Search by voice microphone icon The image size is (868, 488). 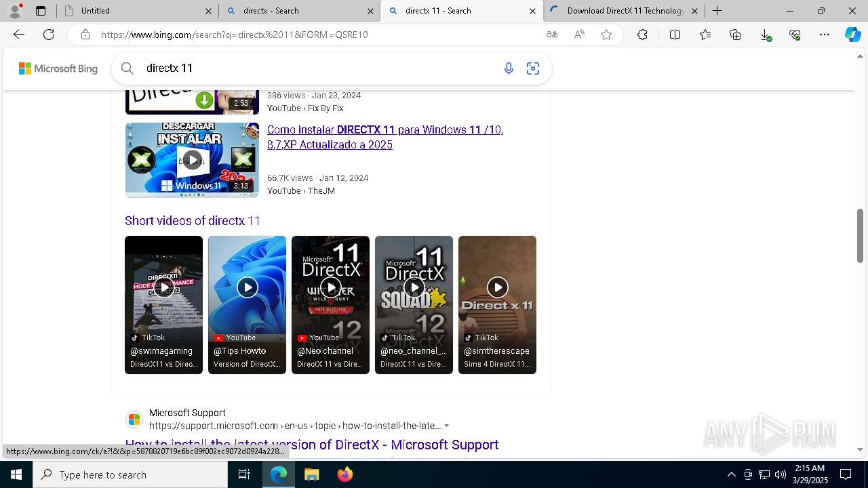[509, 68]
